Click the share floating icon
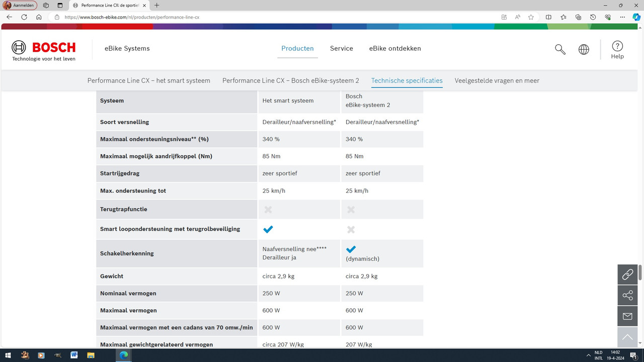 click(627, 295)
